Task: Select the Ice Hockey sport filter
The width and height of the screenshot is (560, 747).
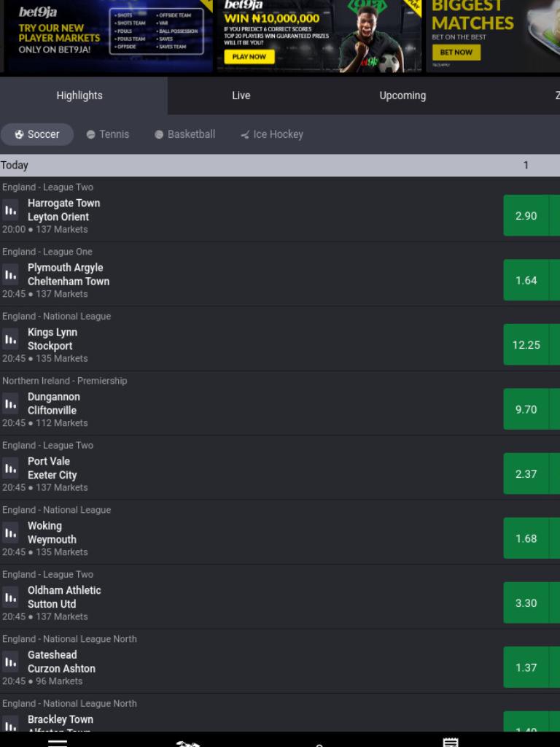Action: click(x=272, y=134)
